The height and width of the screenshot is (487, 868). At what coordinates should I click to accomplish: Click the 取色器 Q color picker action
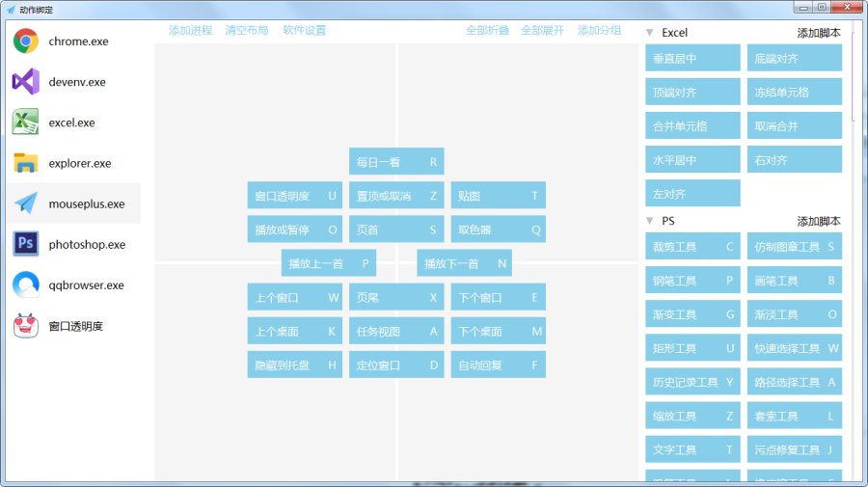click(x=498, y=230)
